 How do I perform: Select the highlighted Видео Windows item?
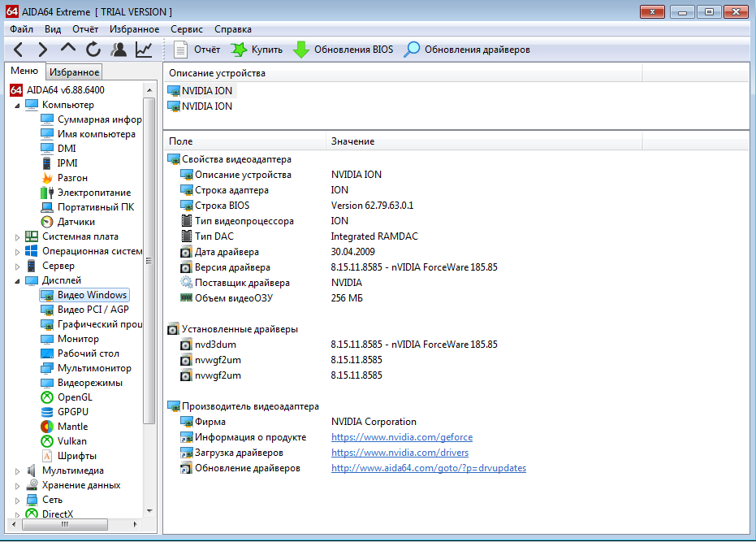click(84, 295)
